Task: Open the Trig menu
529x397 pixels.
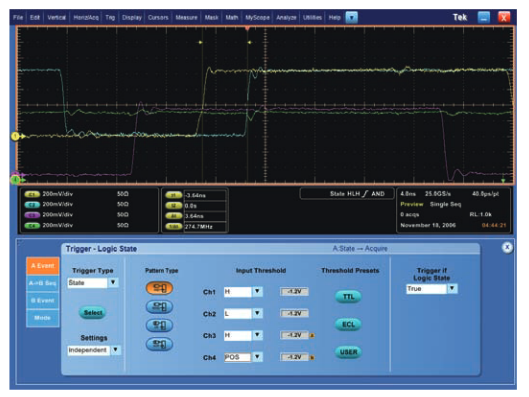Action: [x=110, y=18]
